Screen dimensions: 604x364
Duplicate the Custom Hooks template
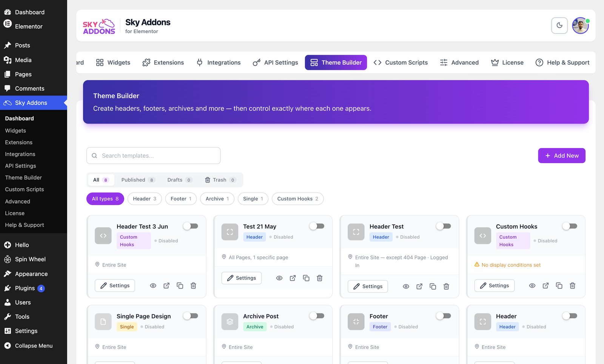point(559,286)
